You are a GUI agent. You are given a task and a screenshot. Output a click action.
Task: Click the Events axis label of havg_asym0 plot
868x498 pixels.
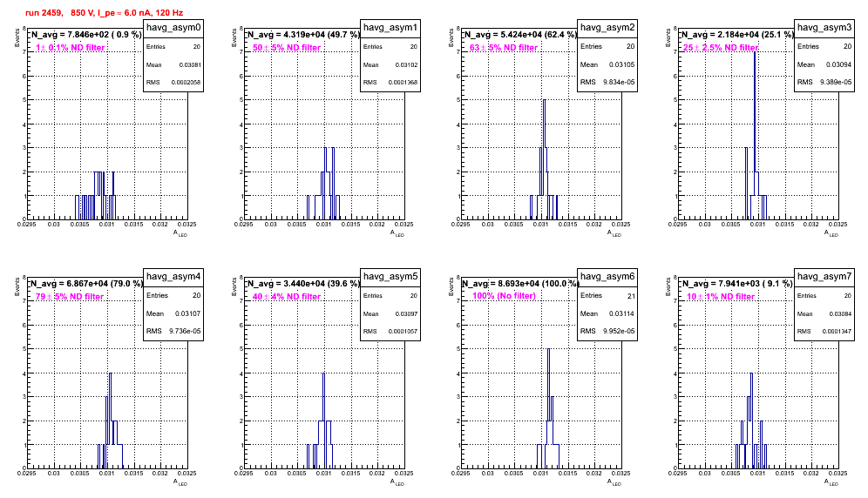17,37
